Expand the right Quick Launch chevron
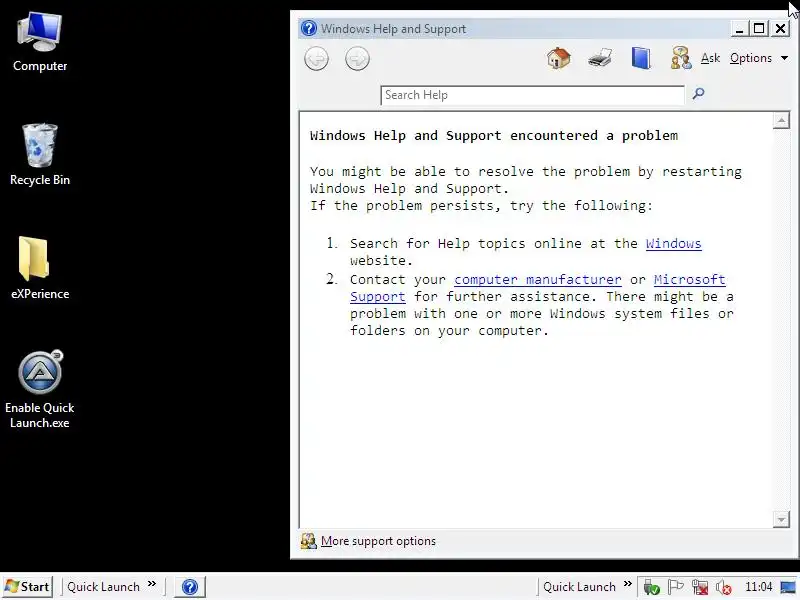800x600 pixels. (x=628, y=584)
